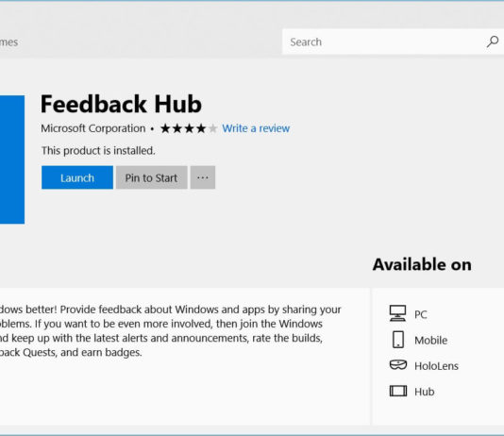Click the Hub label under Available on
504x436 pixels.
point(425,392)
